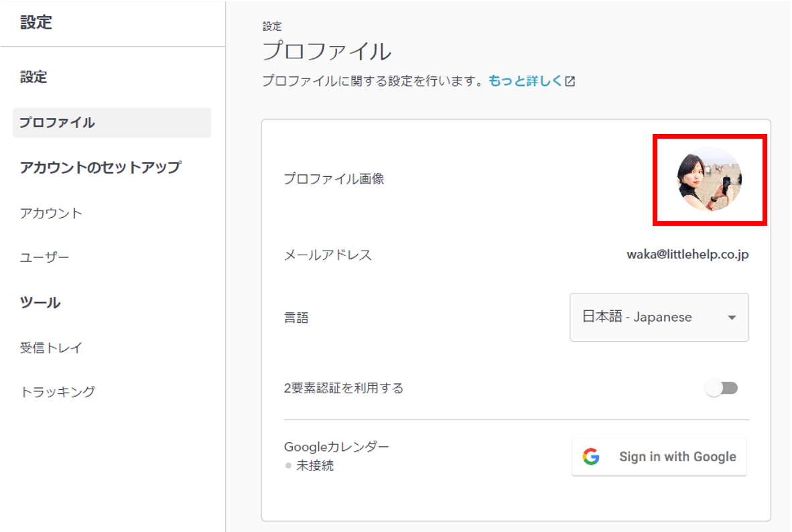Click the Googleカレンダー label
This screenshot has width=792, height=532.
coord(336,447)
